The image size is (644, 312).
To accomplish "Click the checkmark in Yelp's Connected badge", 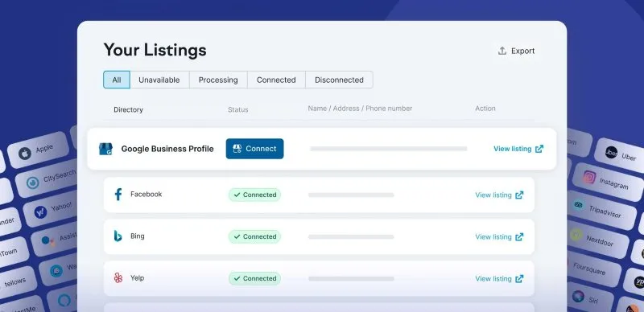I will coord(237,278).
